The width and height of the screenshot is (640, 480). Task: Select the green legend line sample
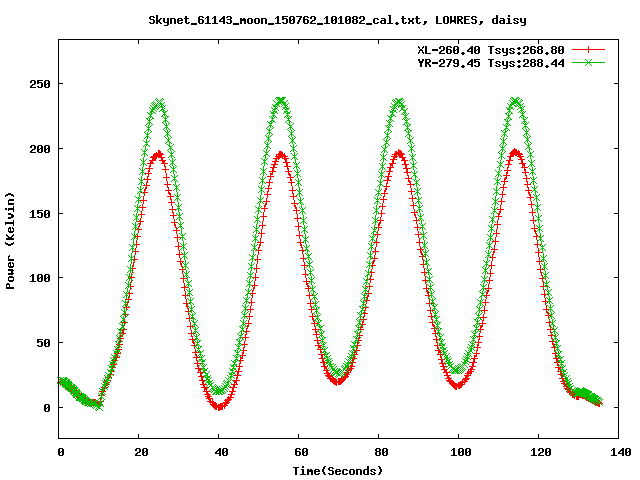590,62
